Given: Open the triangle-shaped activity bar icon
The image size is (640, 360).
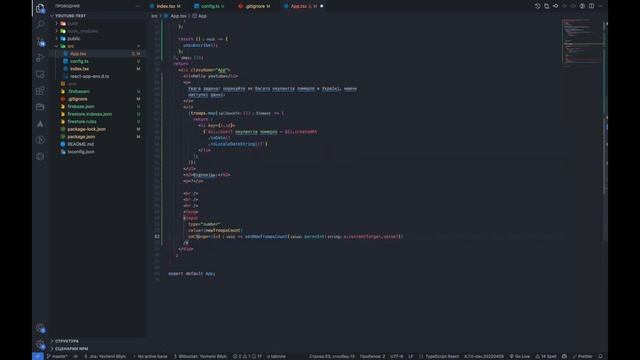Looking at the screenshot, I should coord(40,124).
